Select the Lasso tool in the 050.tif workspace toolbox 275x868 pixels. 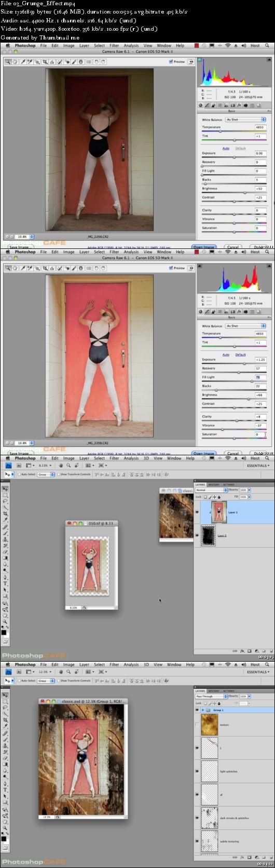tap(5, 501)
